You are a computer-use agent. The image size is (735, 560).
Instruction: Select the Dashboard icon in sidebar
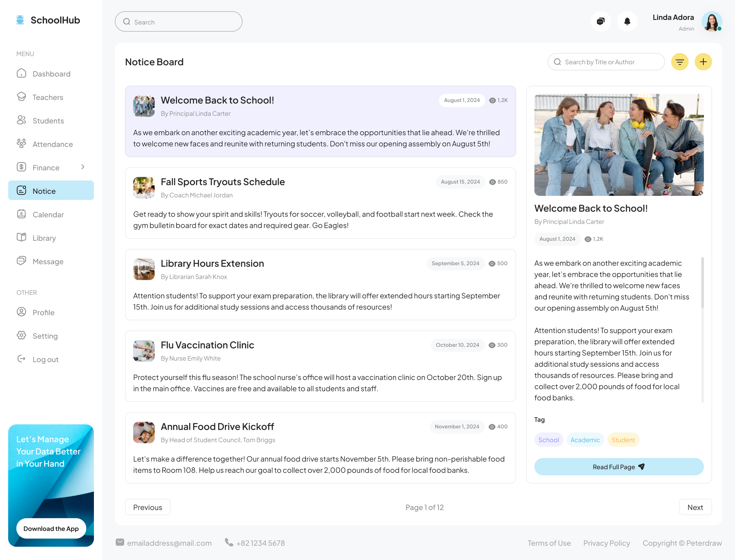pyautogui.click(x=21, y=73)
